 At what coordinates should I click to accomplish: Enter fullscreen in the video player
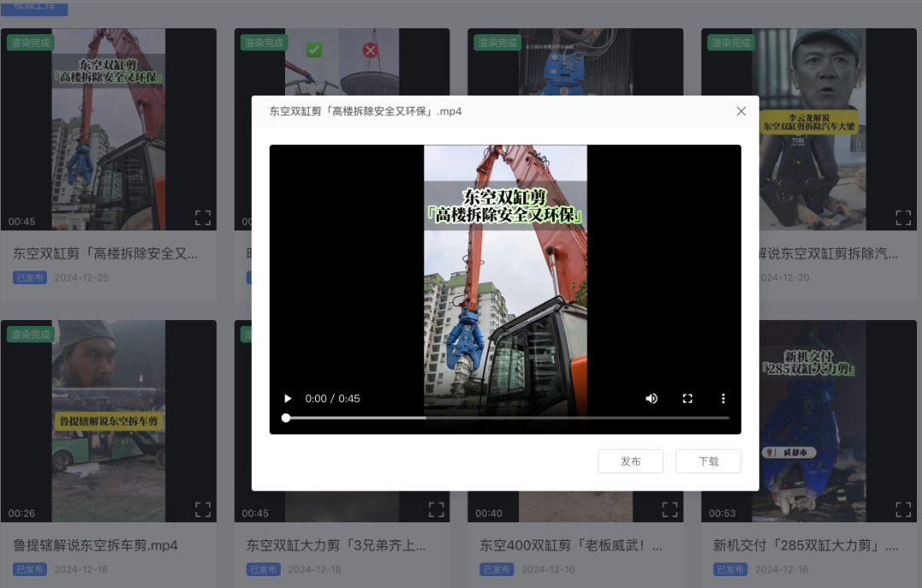(x=687, y=399)
